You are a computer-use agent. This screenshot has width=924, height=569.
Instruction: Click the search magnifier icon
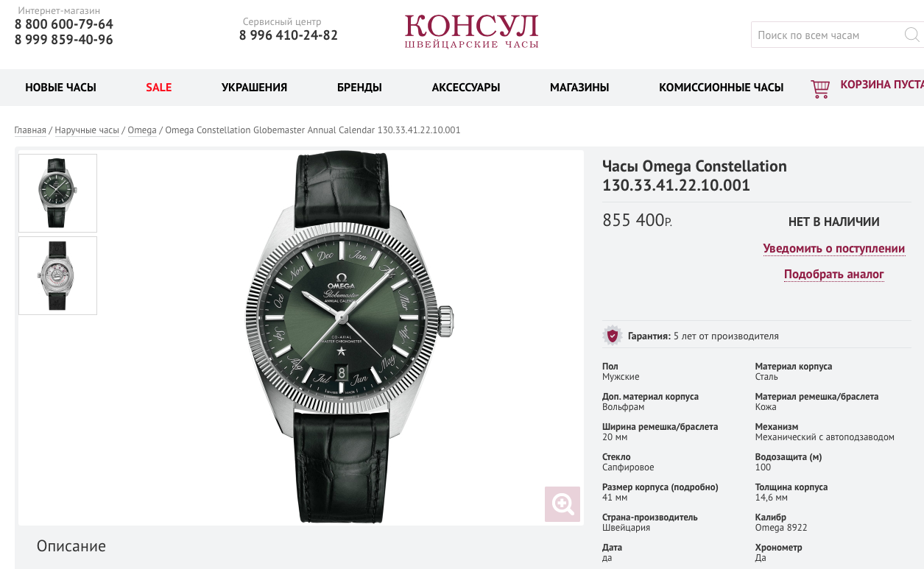click(x=911, y=35)
